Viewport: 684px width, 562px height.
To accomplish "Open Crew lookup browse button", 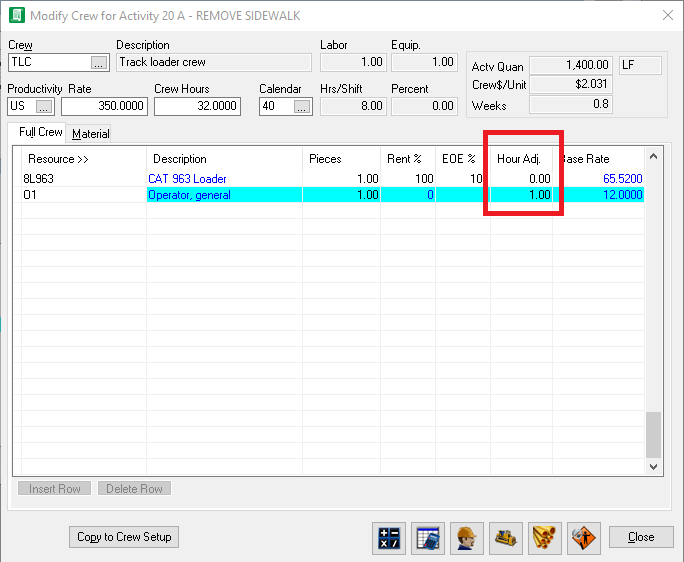I will (97, 62).
